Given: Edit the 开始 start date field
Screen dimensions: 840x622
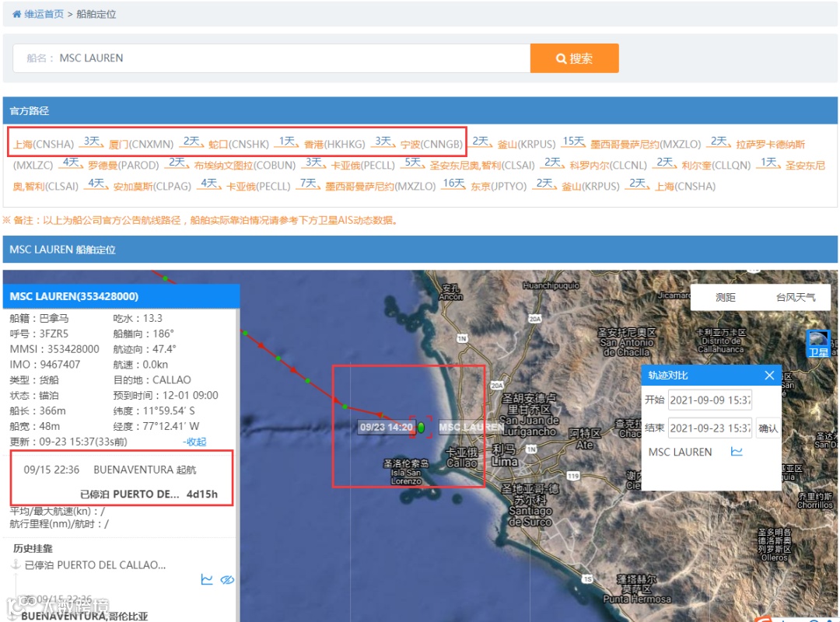Looking at the screenshot, I should (x=710, y=400).
